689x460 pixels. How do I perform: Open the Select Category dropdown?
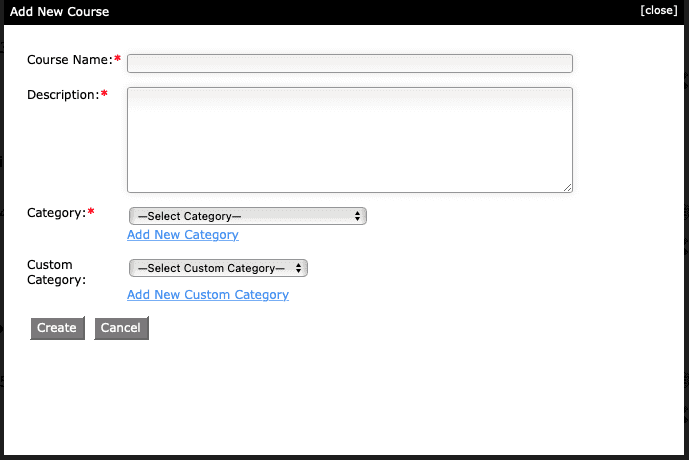click(x=248, y=216)
